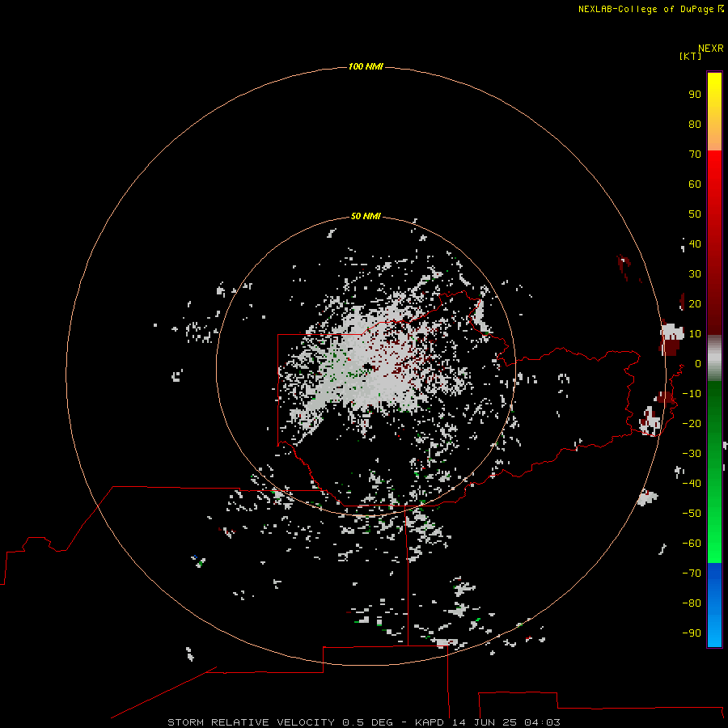Click the gray zero-velocity segment of the color bar
The width and height of the screenshot is (728, 728).
click(714, 358)
